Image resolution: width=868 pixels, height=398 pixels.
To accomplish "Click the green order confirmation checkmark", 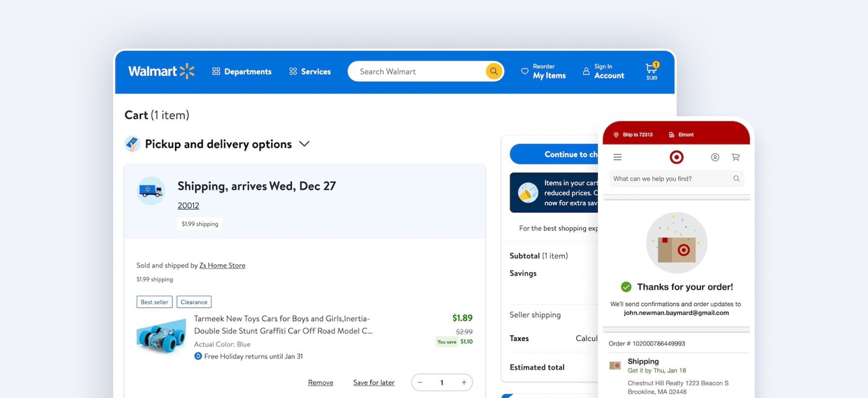I will tap(626, 287).
